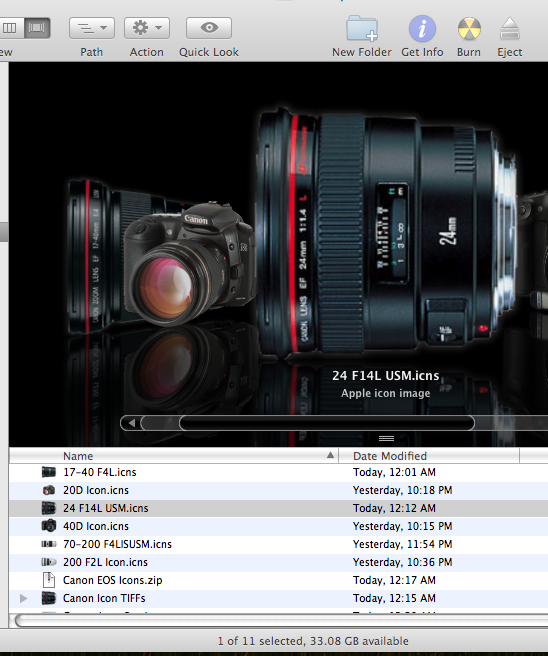Select the Cover Flow view button
The width and height of the screenshot is (548, 656).
click(x=37, y=28)
